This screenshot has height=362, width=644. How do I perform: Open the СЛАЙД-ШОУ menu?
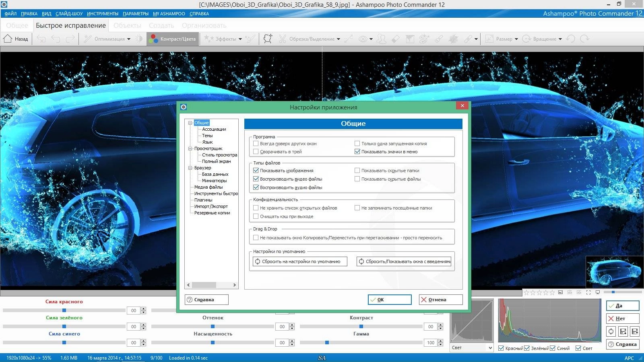(69, 14)
